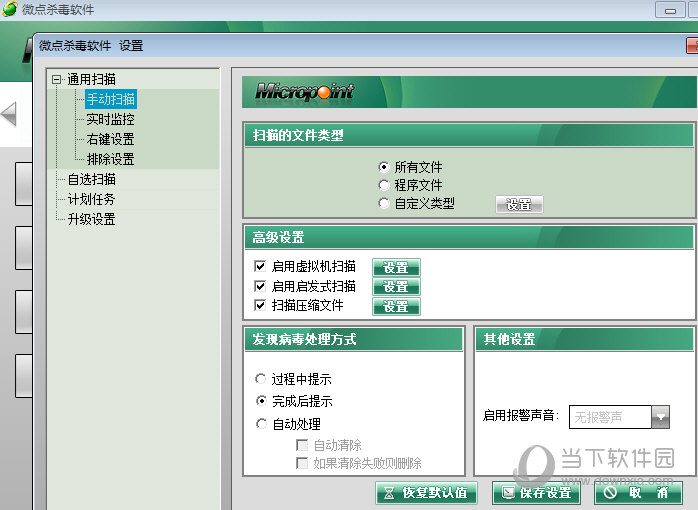Open 实时监控 settings
The height and width of the screenshot is (510, 698).
coord(110,119)
